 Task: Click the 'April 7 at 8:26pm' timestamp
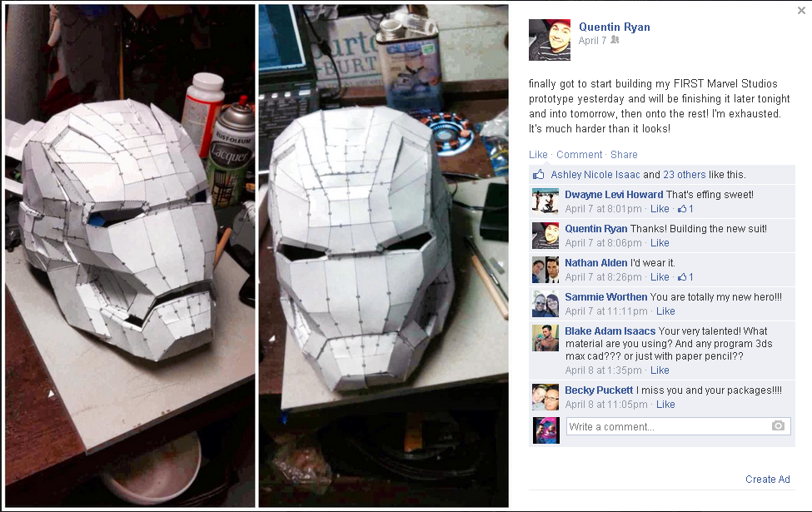603,277
